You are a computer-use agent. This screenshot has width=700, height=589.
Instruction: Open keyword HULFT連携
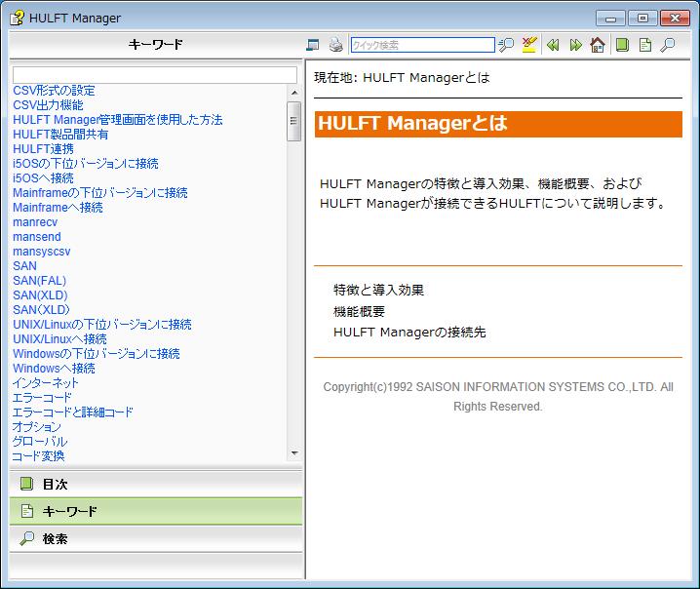click(43, 149)
